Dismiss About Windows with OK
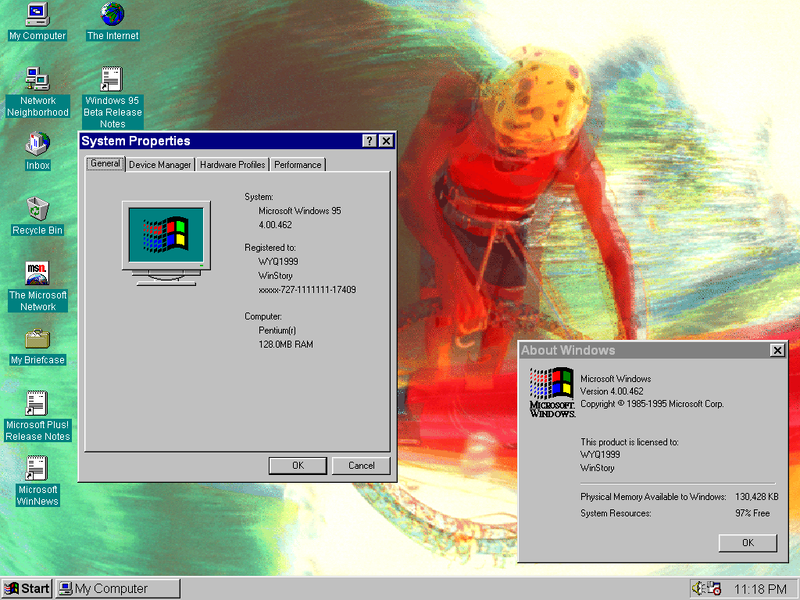The height and width of the screenshot is (600, 800). pos(747,542)
